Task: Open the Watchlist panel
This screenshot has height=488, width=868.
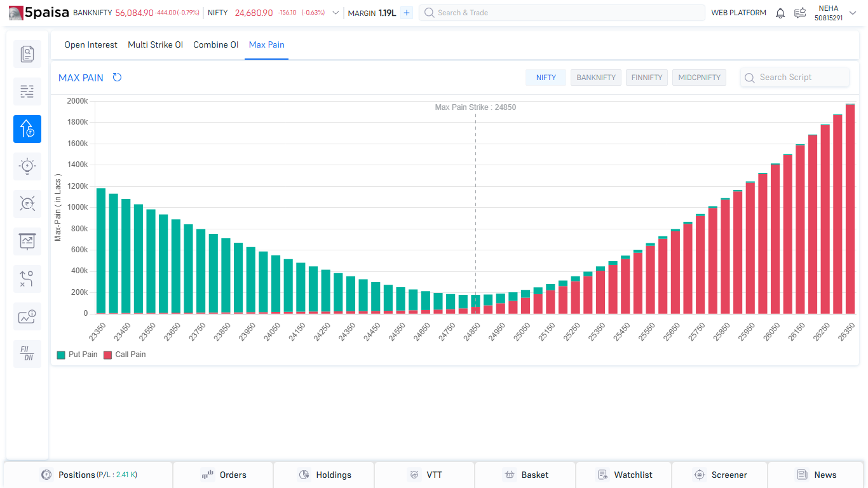Action: pyautogui.click(x=624, y=475)
